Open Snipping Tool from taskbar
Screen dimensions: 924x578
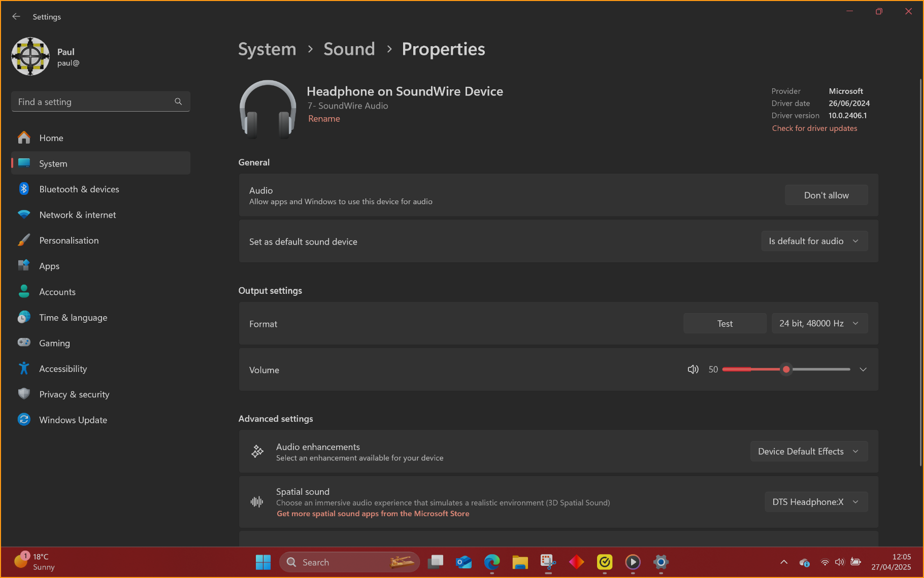(548, 562)
